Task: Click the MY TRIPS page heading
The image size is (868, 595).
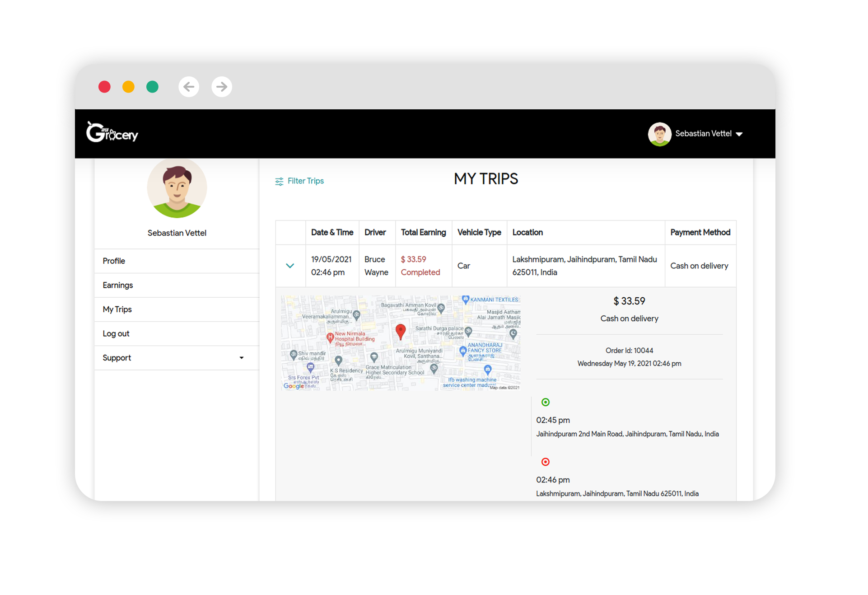Action: coord(486,179)
